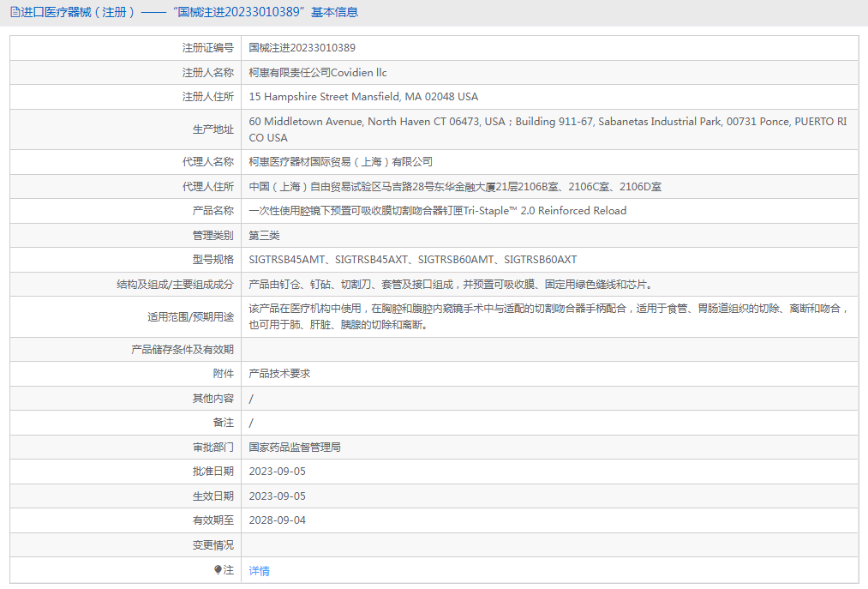The width and height of the screenshot is (868, 589).
Task: Select registration number 国械注进20233010389 value
Action: 302,48
